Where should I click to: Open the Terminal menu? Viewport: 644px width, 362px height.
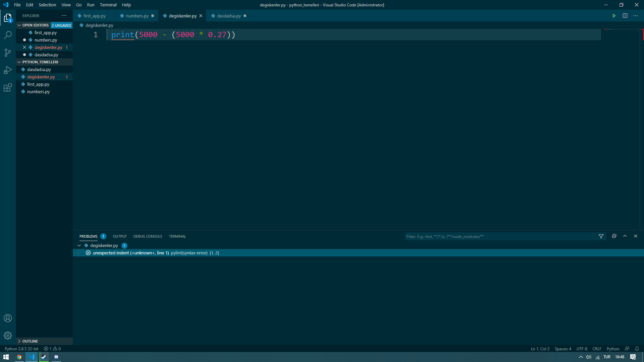[108, 5]
